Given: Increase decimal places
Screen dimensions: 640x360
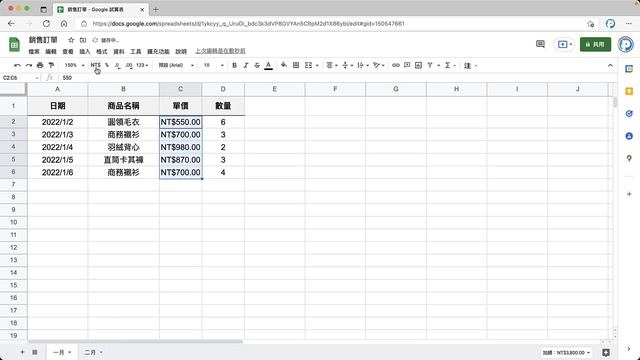Looking at the screenshot, I should 129,65.
